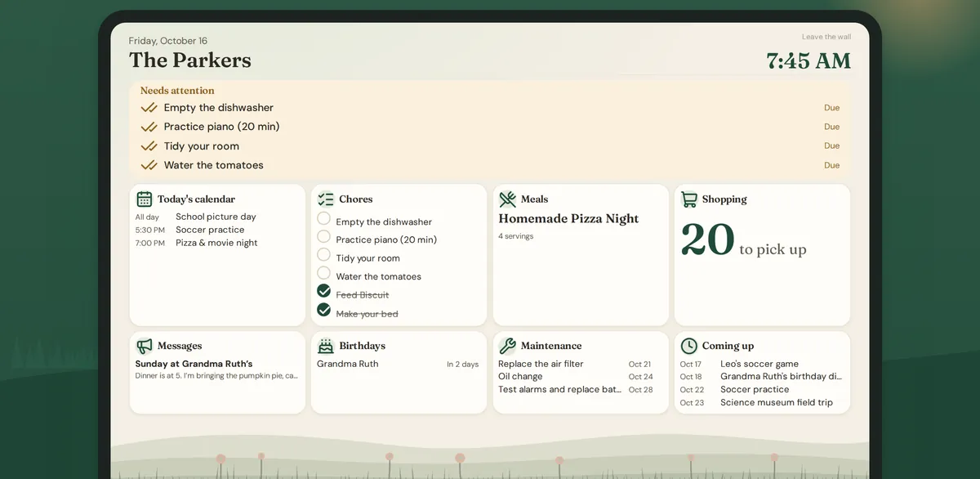The image size is (980, 479).
Task: Click the shopping cart icon
Action: (689, 199)
